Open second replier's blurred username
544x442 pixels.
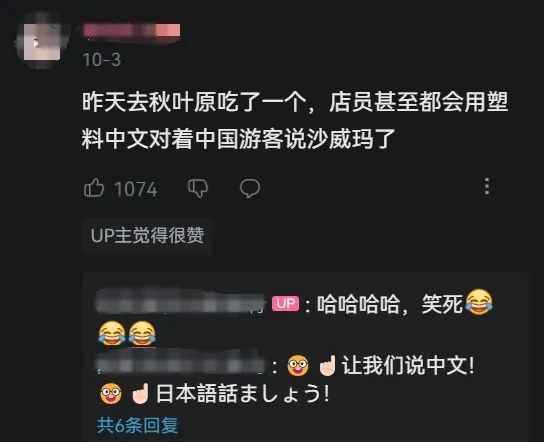click(180, 364)
